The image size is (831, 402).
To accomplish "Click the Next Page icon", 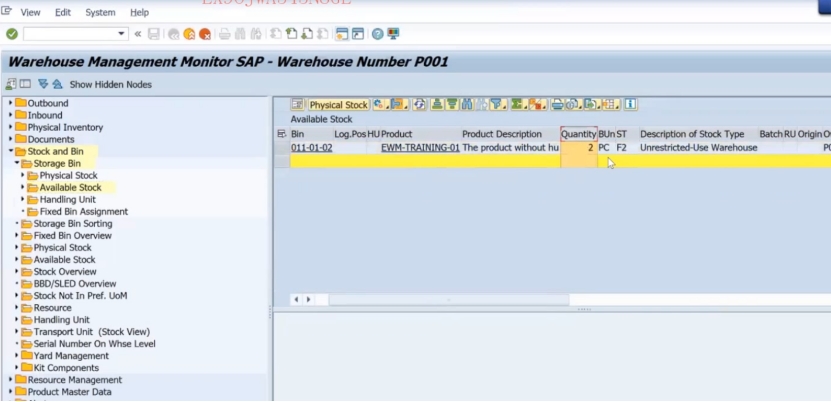I will (307, 34).
